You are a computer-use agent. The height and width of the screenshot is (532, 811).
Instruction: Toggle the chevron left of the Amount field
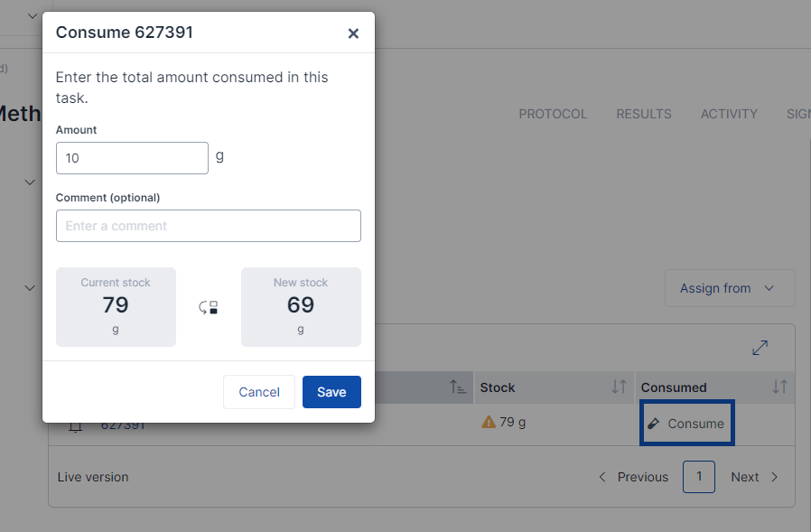[30, 182]
